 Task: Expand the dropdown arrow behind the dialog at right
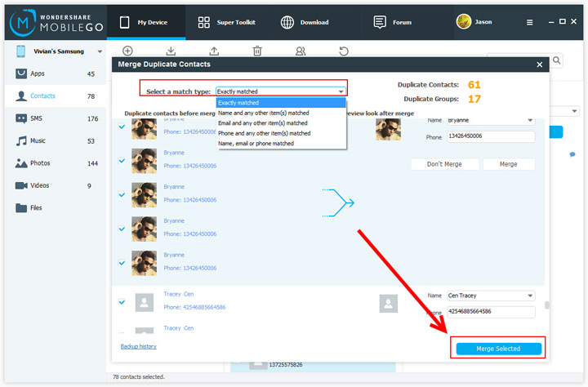[x=574, y=111]
